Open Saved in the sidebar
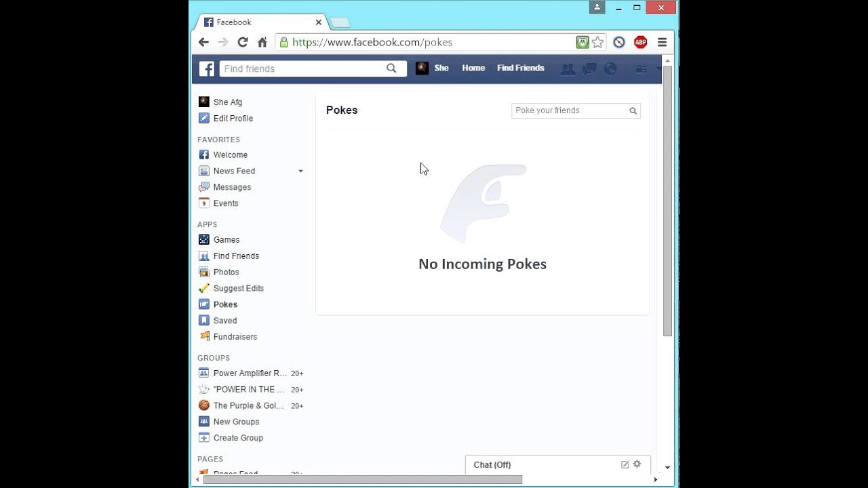868x488 pixels. [x=225, y=321]
